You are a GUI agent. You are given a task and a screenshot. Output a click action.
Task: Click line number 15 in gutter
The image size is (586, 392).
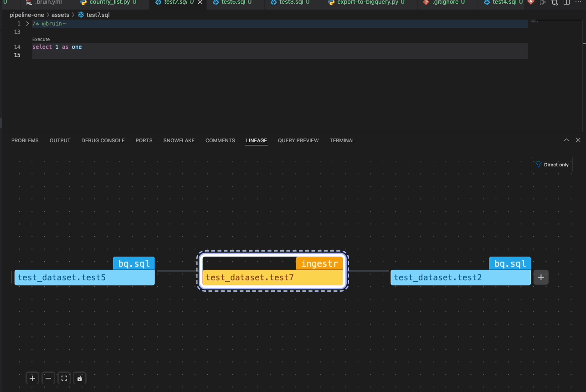pyautogui.click(x=17, y=55)
